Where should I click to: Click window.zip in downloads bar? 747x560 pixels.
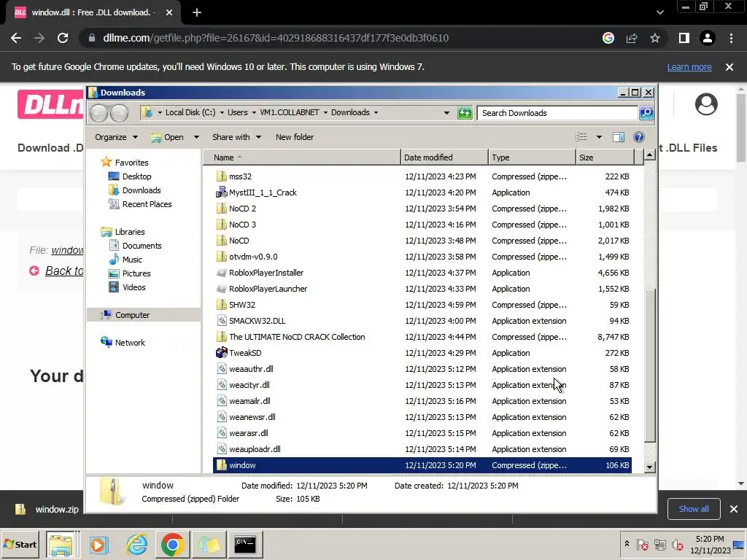click(47, 510)
